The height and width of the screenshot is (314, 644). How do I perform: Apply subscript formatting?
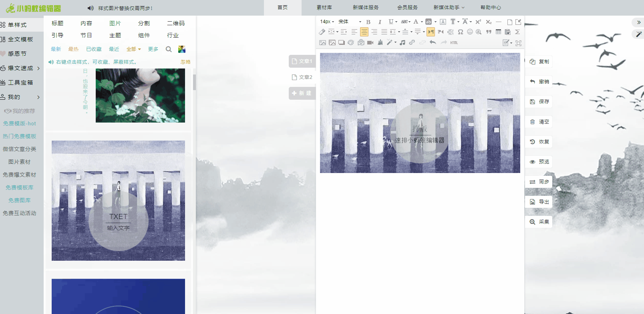tap(489, 22)
